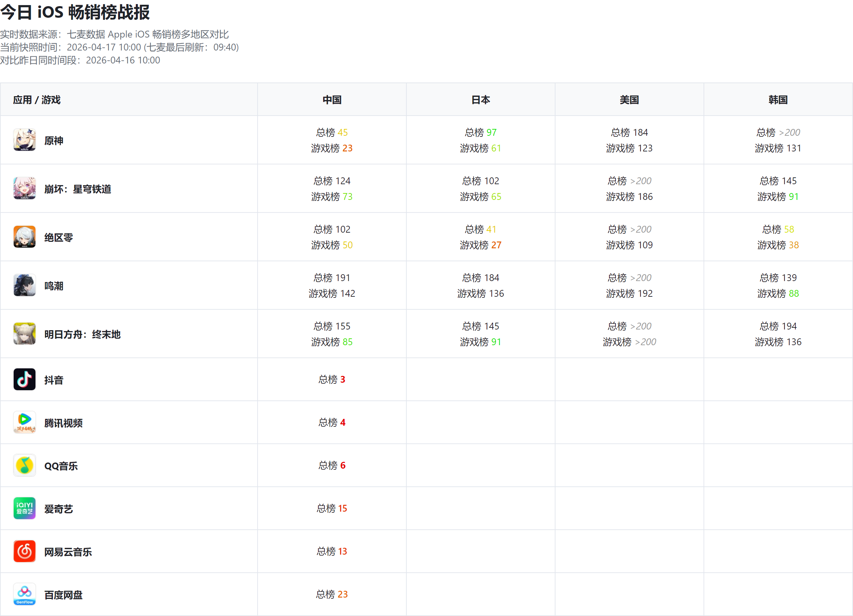
Task: Click the 原神 game icon
Action: 25,140
